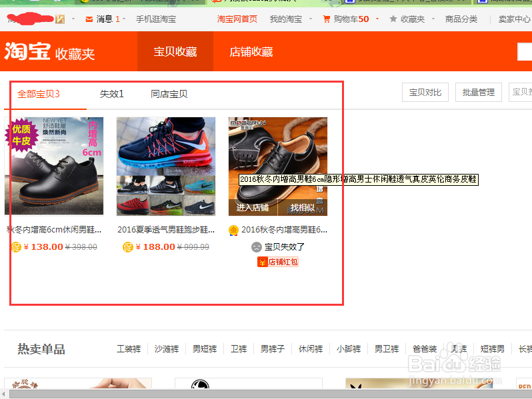Click 短裤男 hot category
The image size is (532, 399).
coord(492,349)
